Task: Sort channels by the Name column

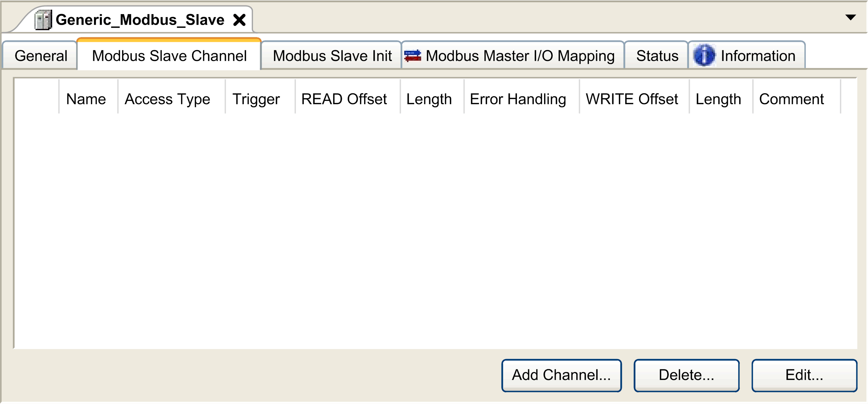Action: (x=86, y=99)
